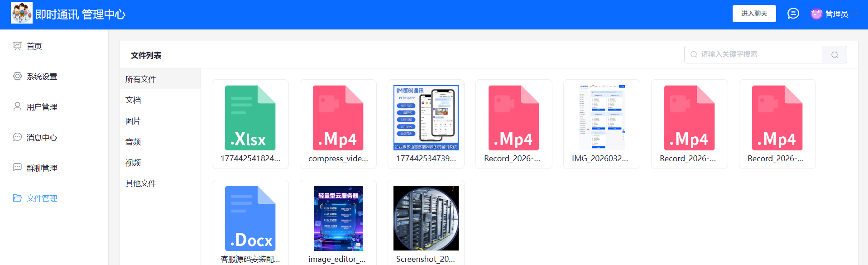Click the magnifier search button

click(x=834, y=55)
